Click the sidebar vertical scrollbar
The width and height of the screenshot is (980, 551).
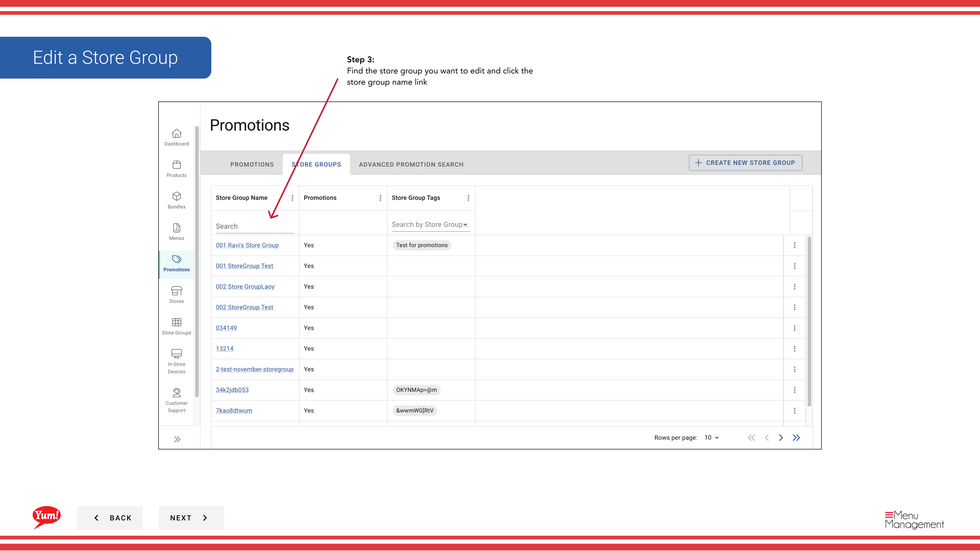[x=197, y=262]
